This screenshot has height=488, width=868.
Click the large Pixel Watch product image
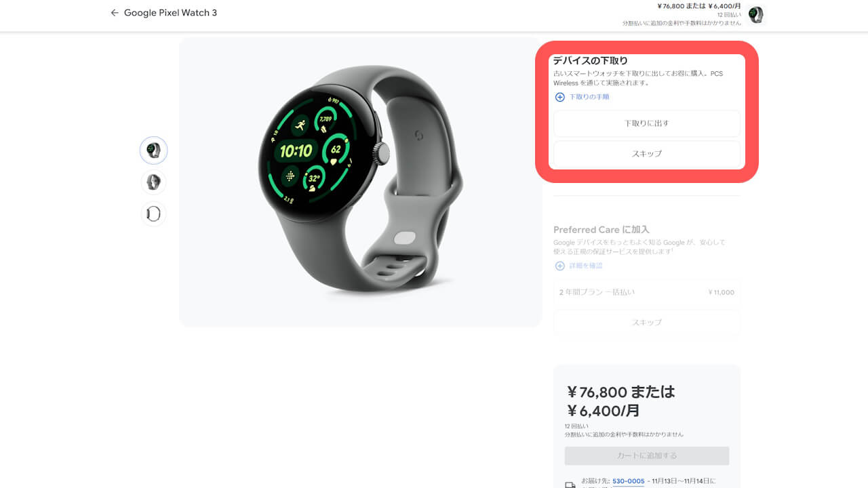(361, 182)
